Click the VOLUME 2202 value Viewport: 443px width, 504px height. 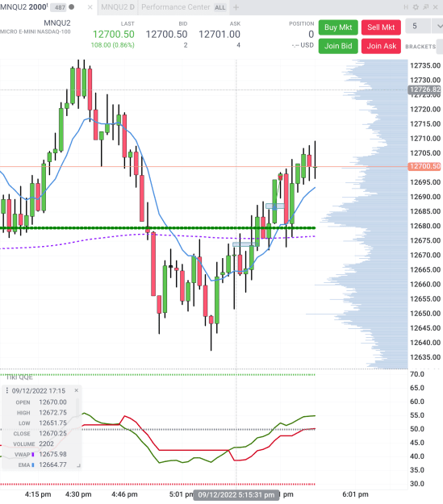pyautogui.click(x=46, y=444)
